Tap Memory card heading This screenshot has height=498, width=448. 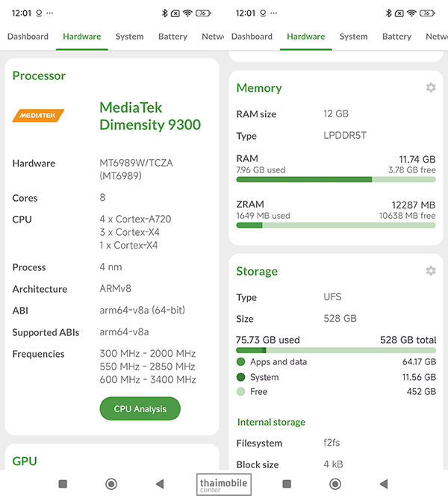[259, 88]
